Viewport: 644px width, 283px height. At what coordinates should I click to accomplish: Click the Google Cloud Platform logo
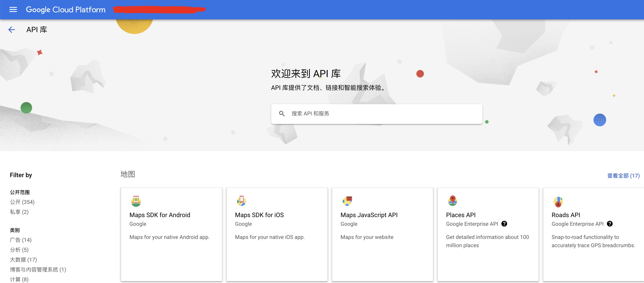(x=66, y=9)
